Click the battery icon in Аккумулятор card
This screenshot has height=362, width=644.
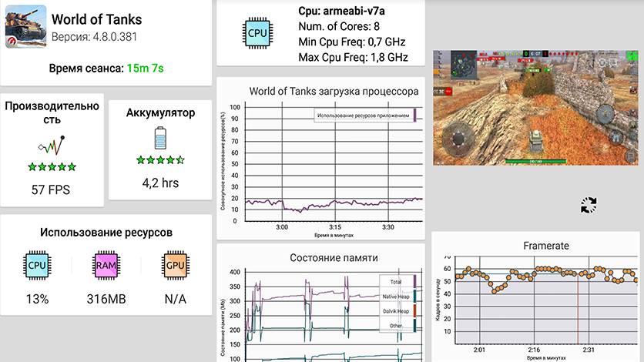tap(160, 139)
